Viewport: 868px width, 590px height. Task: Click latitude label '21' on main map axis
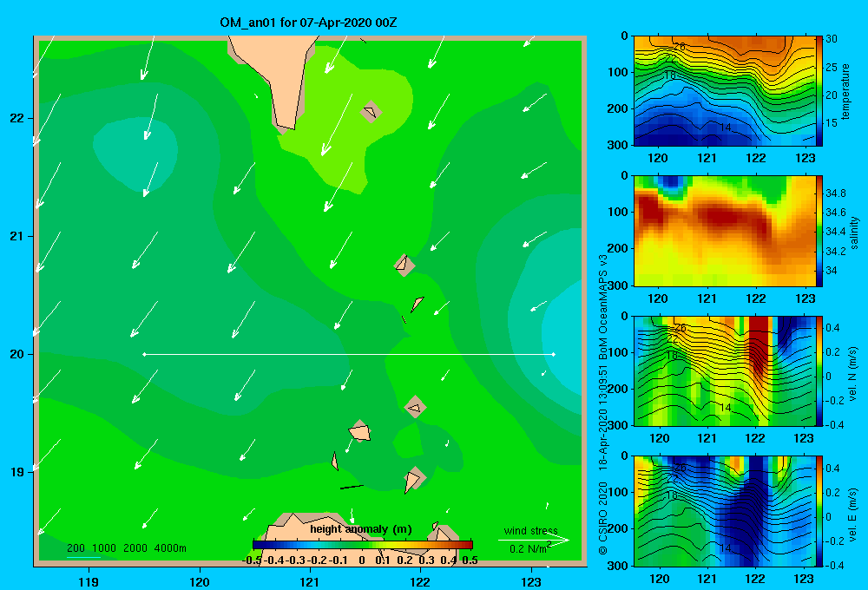16,236
